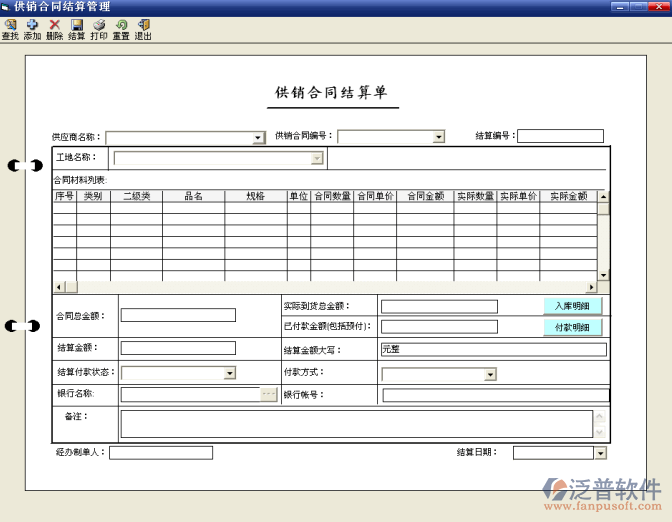Click the material table's vertical scrollbar down arrow
The height and width of the screenshot is (522, 672).
tap(603, 275)
